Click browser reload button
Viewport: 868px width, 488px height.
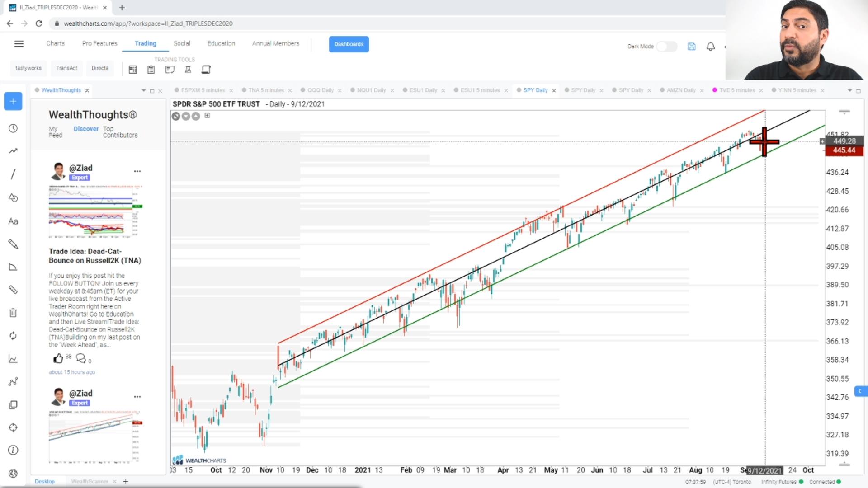point(39,23)
